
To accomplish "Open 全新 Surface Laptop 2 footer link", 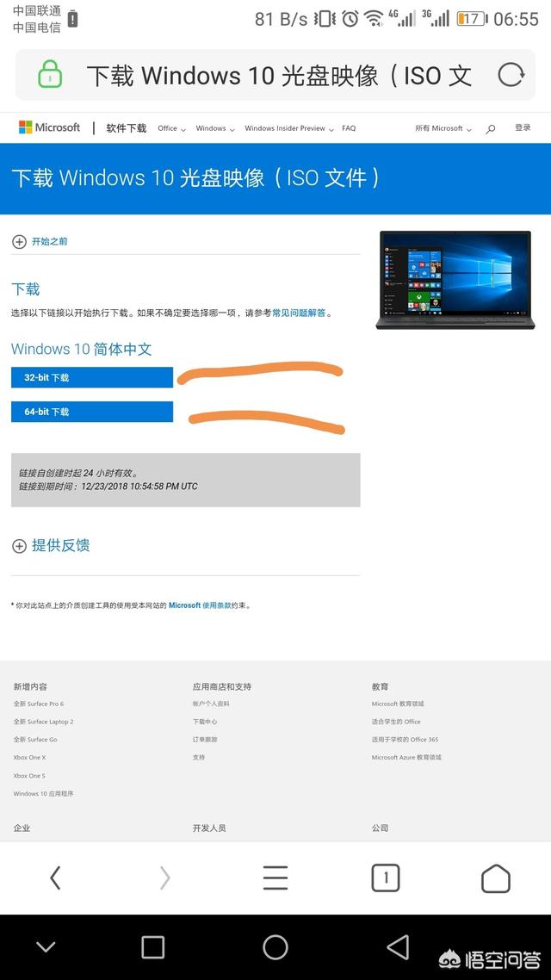I will coord(44,722).
